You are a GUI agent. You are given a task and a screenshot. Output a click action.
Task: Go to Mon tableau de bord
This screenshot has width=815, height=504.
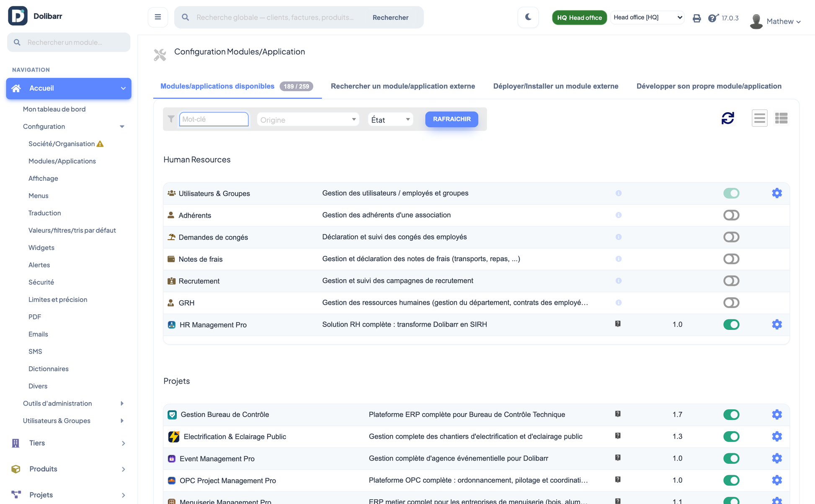(54, 109)
